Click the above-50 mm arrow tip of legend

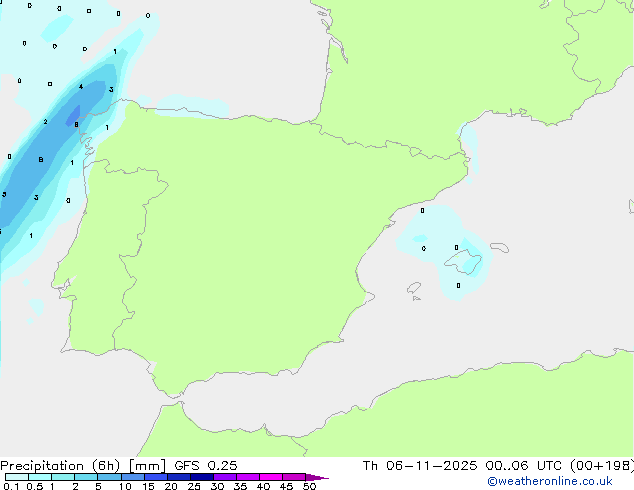pos(317,477)
